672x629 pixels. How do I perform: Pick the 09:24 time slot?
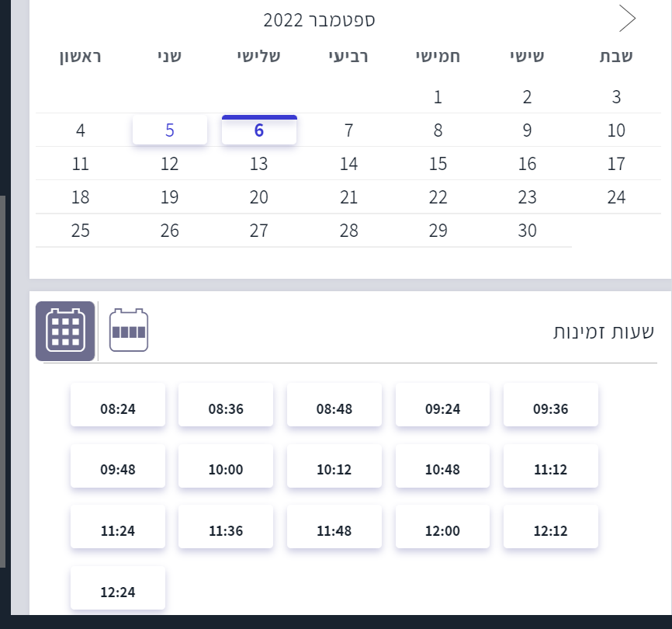(442, 408)
